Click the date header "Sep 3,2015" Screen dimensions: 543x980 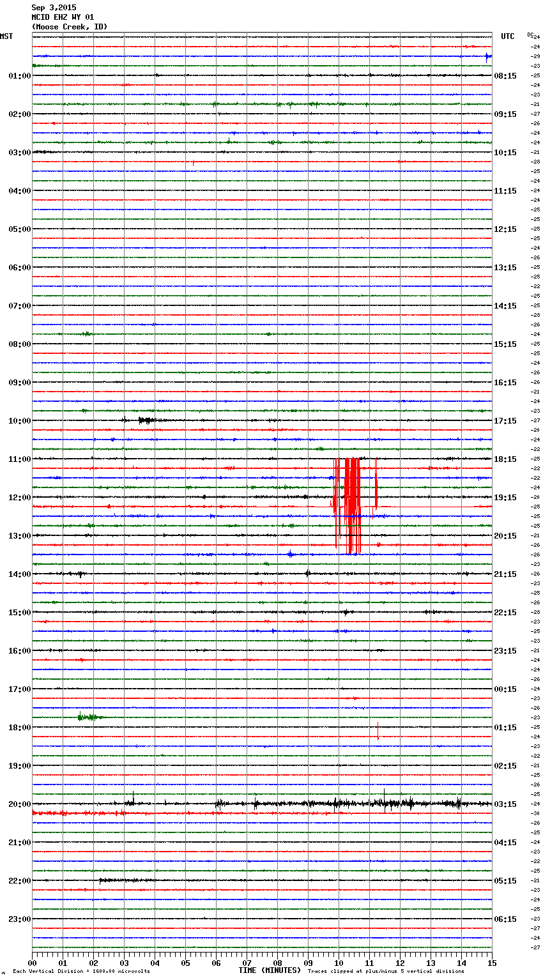(54, 8)
